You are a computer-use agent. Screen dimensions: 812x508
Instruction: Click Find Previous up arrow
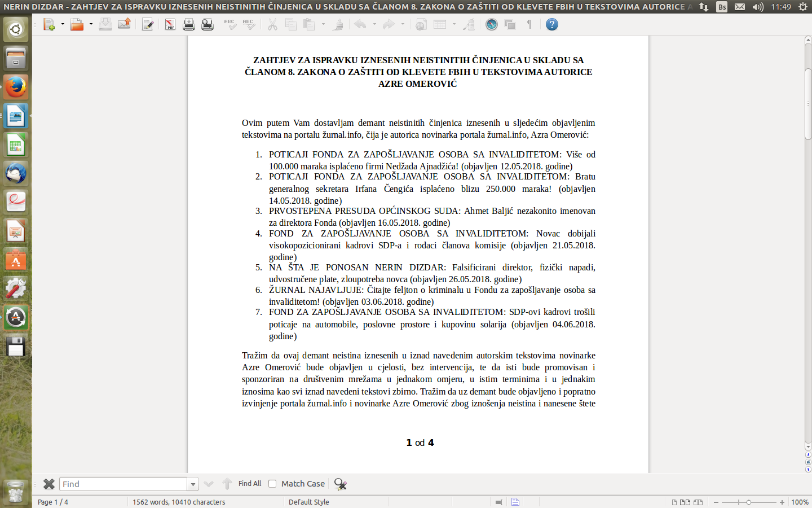[227, 484]
